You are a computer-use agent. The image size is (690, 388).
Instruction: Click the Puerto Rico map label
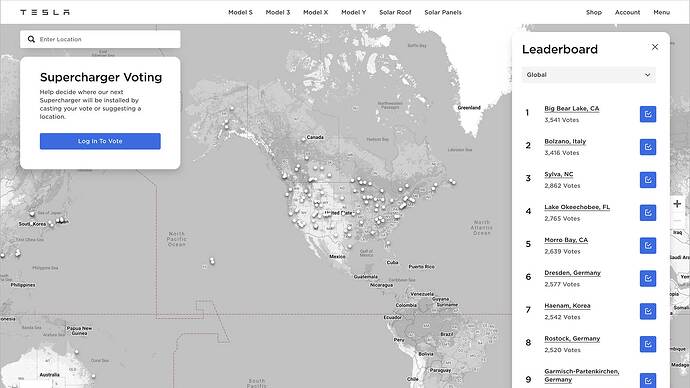pyautogui.click(x=422, y=267)
